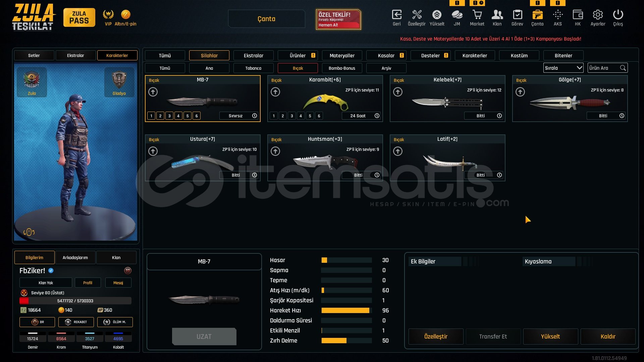Click upgrade arrow icon on Karambit[+6] card
The height and width of the screenshot is (362, 644).
[275, 92]
